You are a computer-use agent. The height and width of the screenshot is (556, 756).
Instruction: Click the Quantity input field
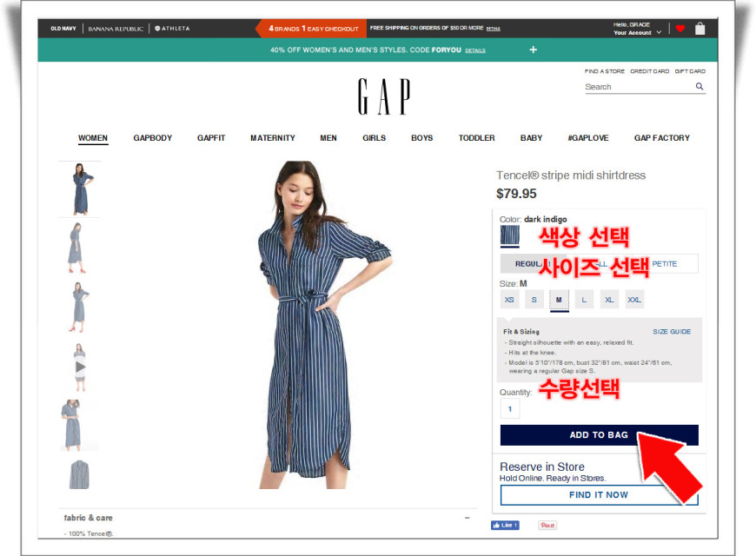tap(510, 409)
